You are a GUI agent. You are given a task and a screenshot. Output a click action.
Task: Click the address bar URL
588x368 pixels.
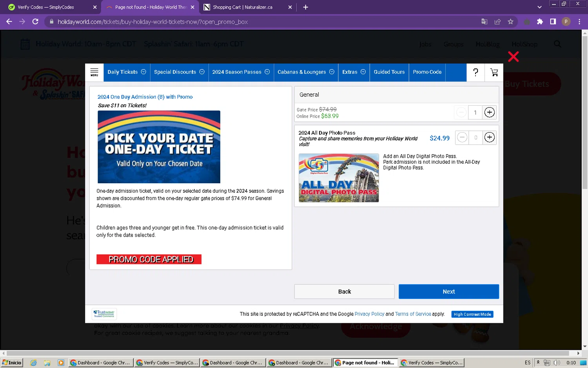(152, 22)
